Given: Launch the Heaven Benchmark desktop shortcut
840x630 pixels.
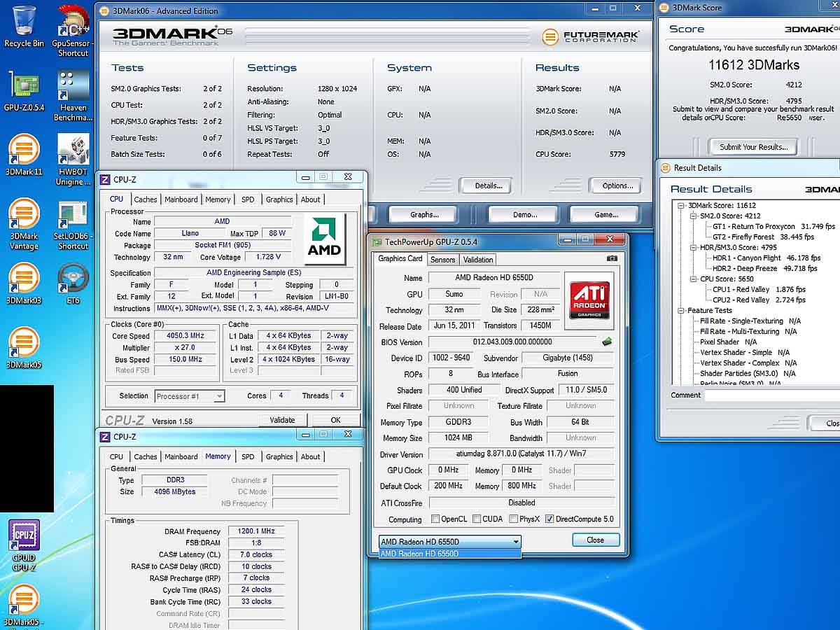Looking at the screenshot, I should (x=73, y=96).
